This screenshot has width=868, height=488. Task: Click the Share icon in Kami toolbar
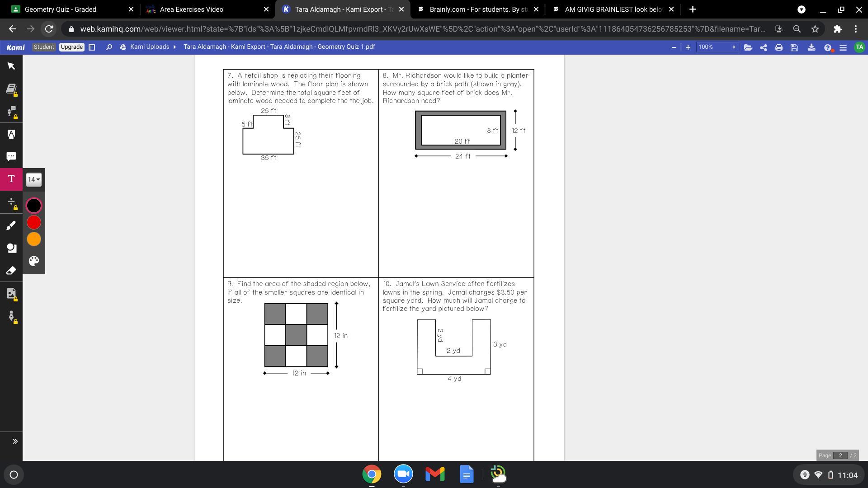(x=763, y=47)
